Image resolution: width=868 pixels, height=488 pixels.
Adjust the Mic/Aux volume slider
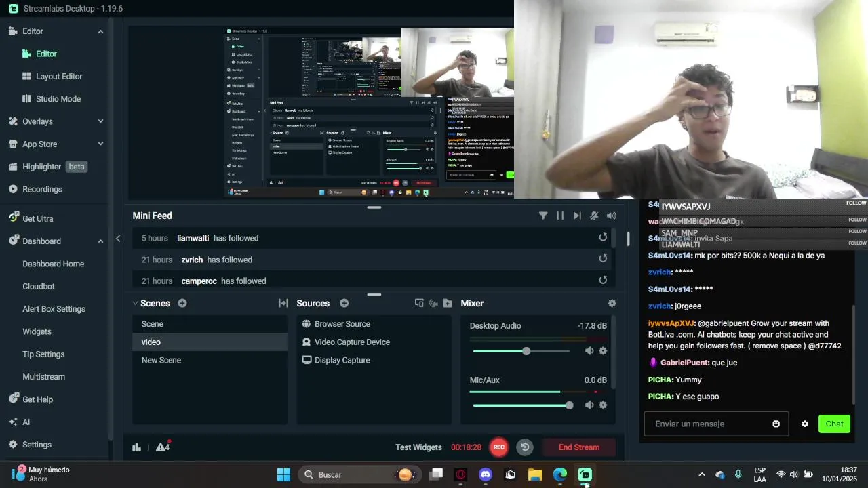pyautogui.click(x=569, y=405)
